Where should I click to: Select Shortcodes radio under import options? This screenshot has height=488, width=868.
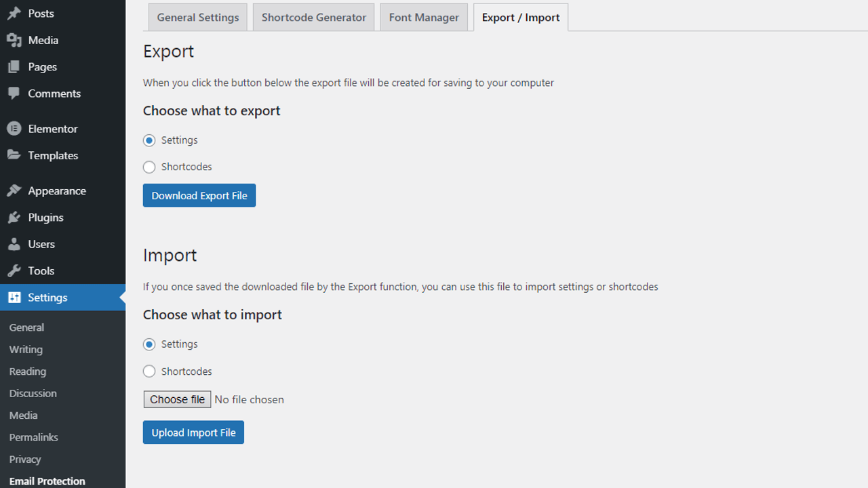[x=149, y=371]
